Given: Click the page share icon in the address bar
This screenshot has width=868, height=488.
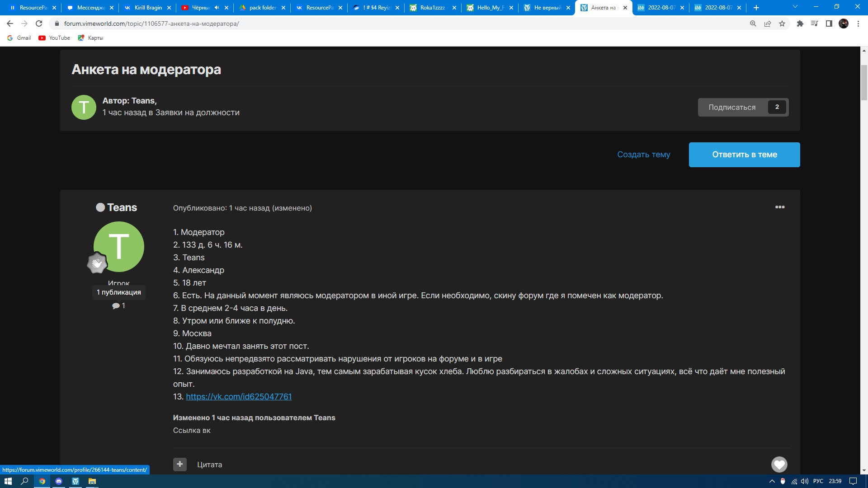Looking at the screenshot, I should click(768, 23).
